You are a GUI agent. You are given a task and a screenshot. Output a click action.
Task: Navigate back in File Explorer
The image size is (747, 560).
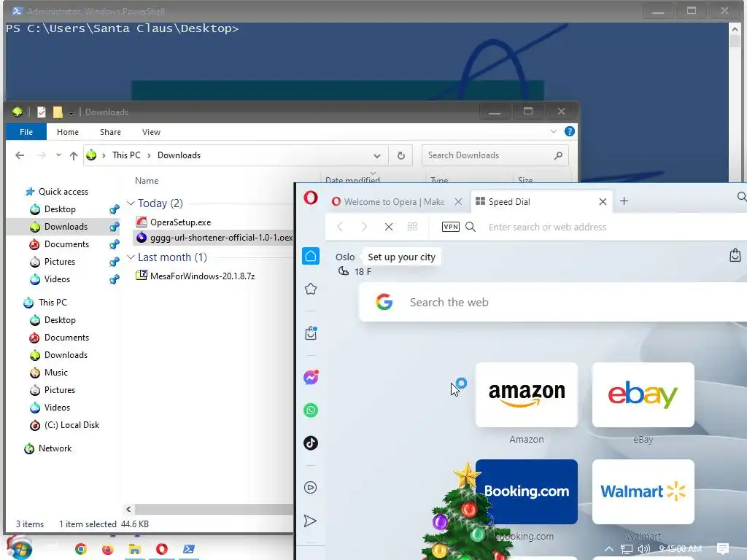coord(20,155)
